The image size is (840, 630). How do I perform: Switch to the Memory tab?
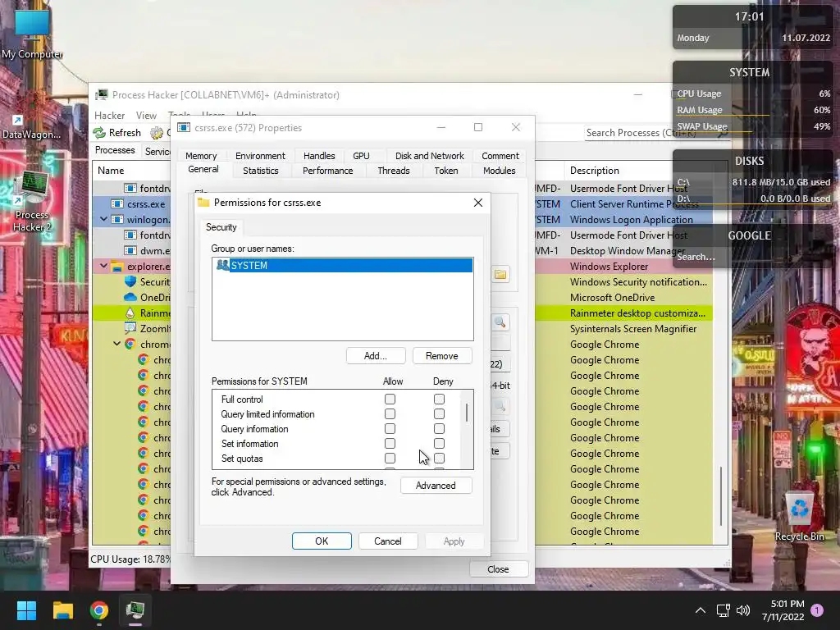pos(201,156)
